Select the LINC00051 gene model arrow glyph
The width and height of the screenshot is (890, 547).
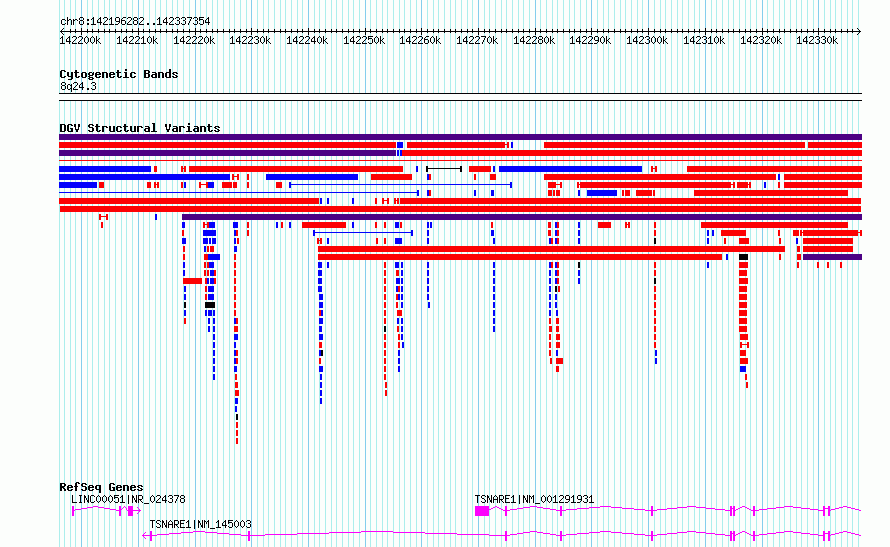(106, 511)
